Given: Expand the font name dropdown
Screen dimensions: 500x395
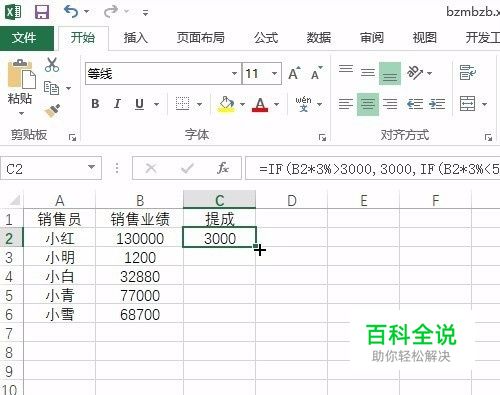Looking at the screenshot, I should click(235, 74).
